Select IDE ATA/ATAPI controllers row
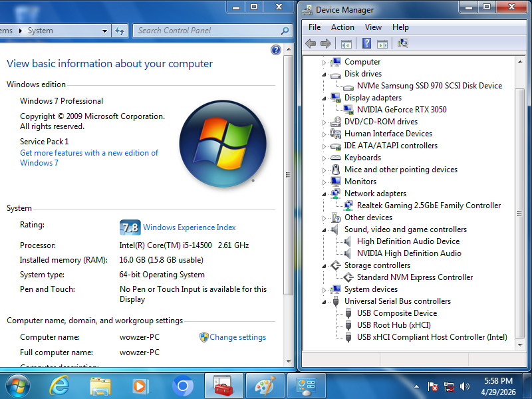 (x=391, y=146)
